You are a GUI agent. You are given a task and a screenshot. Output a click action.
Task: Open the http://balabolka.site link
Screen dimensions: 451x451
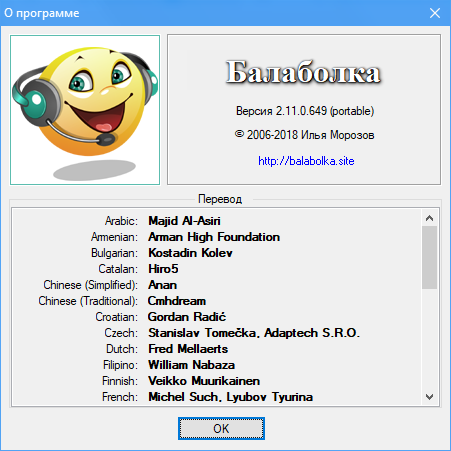(x=306, y=161)
